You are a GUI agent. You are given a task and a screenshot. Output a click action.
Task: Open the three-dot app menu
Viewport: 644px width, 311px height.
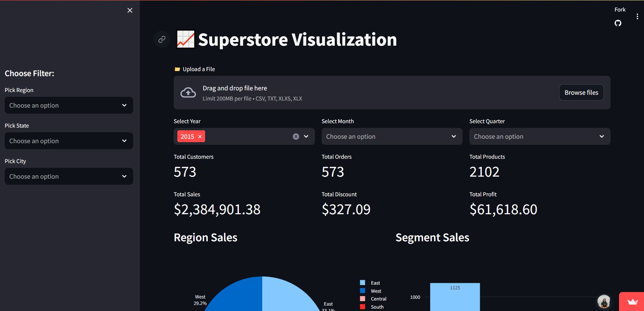pyautogui.click(x=637, y=16)
